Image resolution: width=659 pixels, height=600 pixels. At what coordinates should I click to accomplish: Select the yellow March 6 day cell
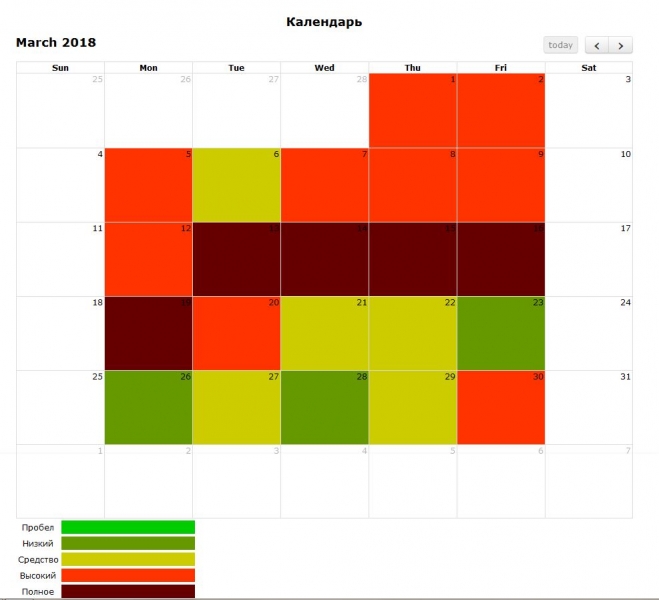point(236,185)
